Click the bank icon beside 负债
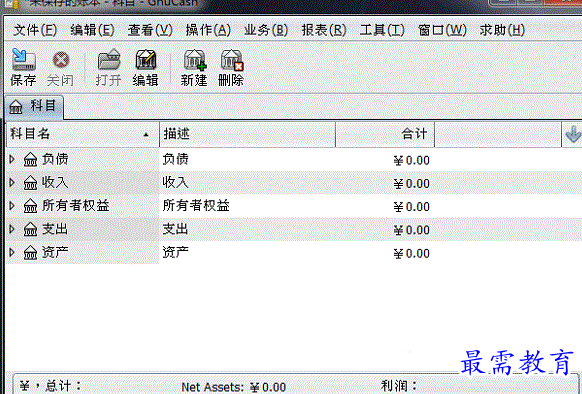Viewport: 582px width, 394px height. [30, 159]
